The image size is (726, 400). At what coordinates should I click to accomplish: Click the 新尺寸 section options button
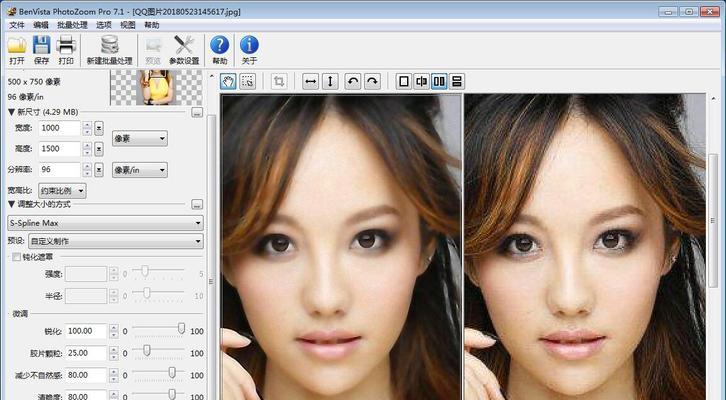pos(197,112)
